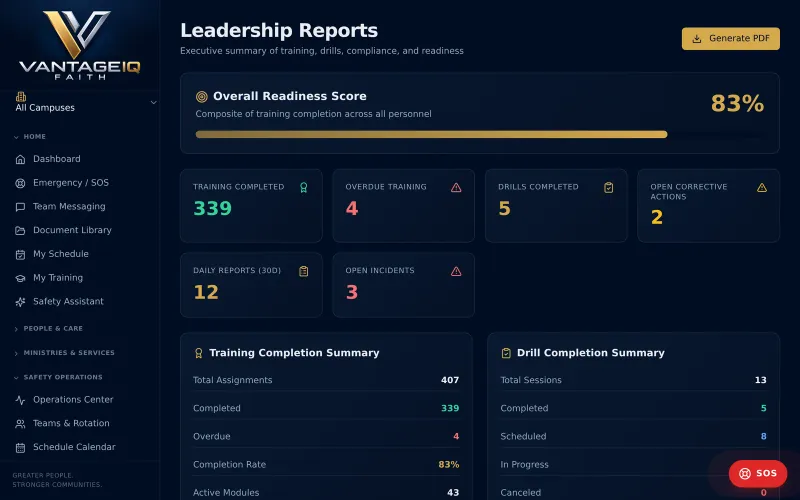Click the training summary Overdue value 4
Screen dimensions: 800x500
(x=456, y=437)
